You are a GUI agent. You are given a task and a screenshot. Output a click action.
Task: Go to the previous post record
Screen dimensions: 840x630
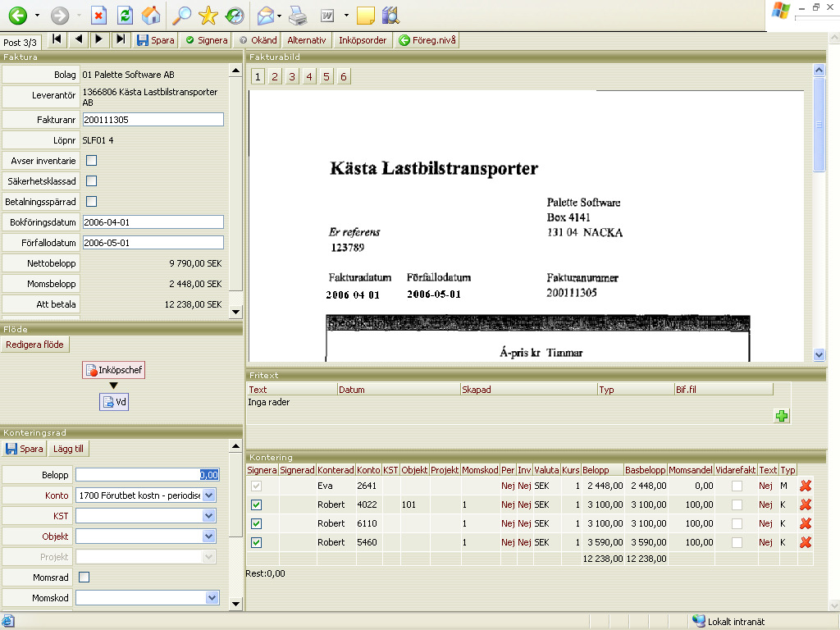point(79,39)
